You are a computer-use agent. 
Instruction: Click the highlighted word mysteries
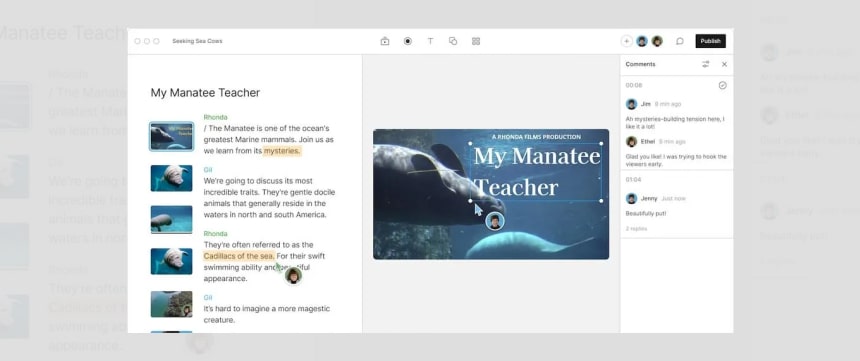tap(282, 151)
